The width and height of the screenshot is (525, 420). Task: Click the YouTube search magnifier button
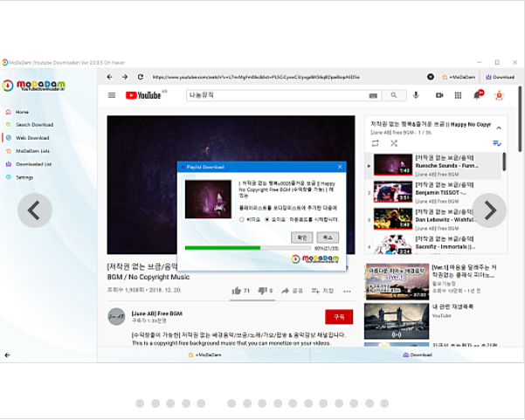pos(394,95)
